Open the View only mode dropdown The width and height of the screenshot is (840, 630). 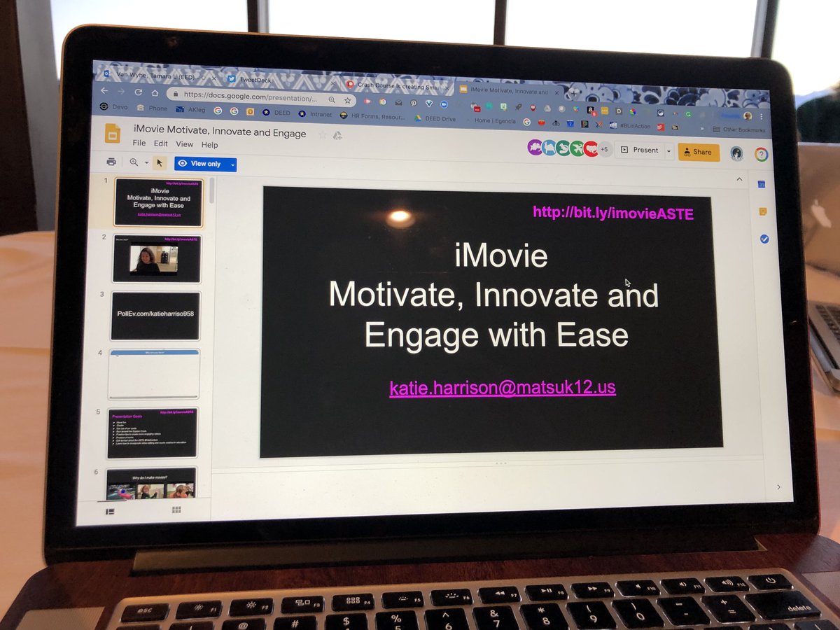click(x=205, y=164)
